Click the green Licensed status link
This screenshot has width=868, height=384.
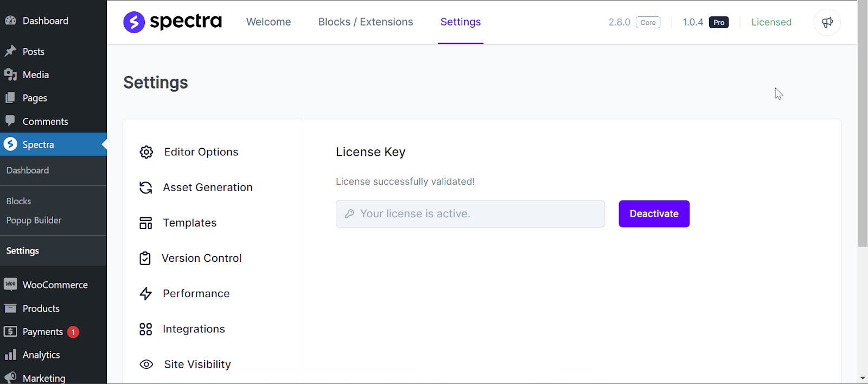771,22
